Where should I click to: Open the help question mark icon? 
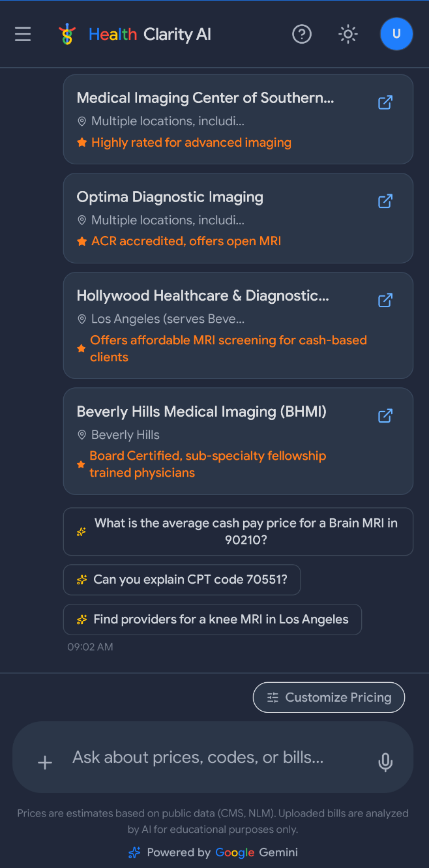pyautogui.click(x=302, y=34)
